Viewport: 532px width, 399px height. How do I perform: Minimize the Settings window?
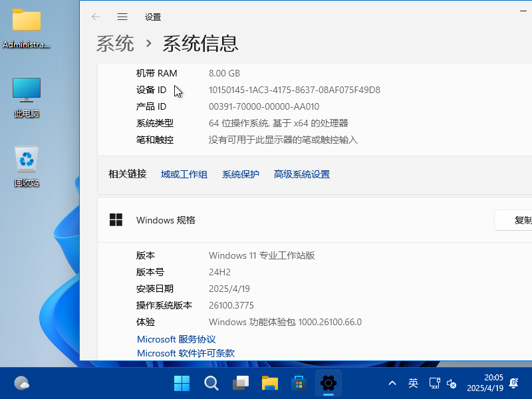click(523, 11)
